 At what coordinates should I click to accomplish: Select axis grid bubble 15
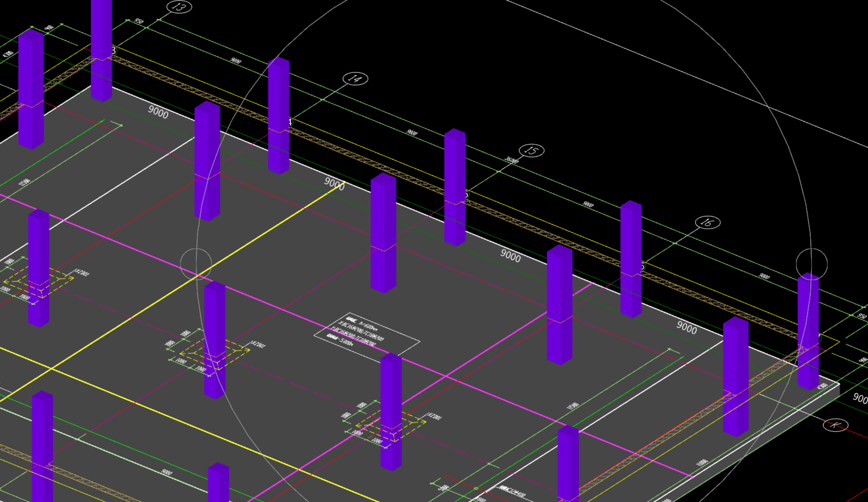click(531, 151)
